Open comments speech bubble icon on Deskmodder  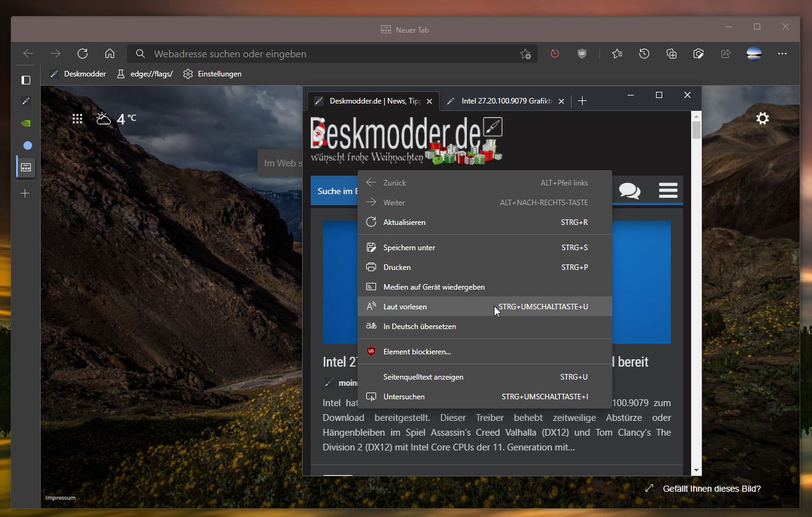(x=630, y=190)
